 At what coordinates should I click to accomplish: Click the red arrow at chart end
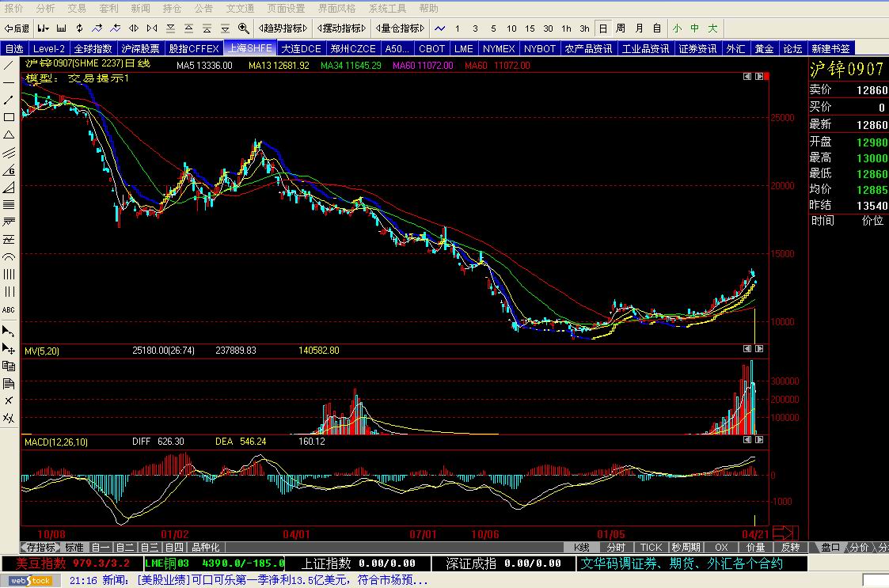785,533
